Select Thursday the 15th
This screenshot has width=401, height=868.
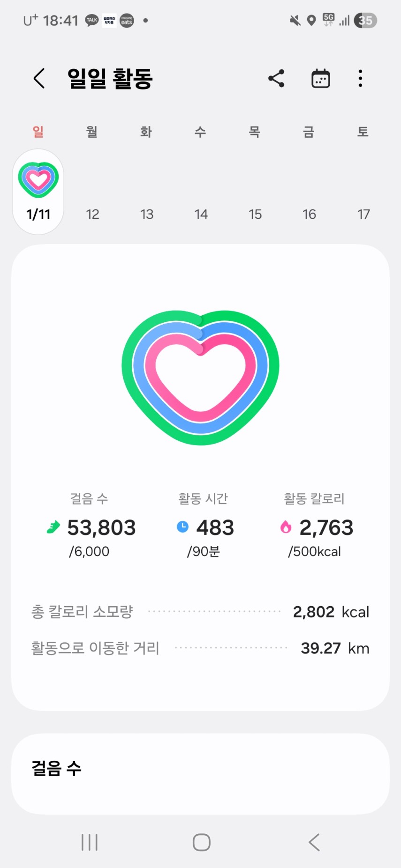255,214
